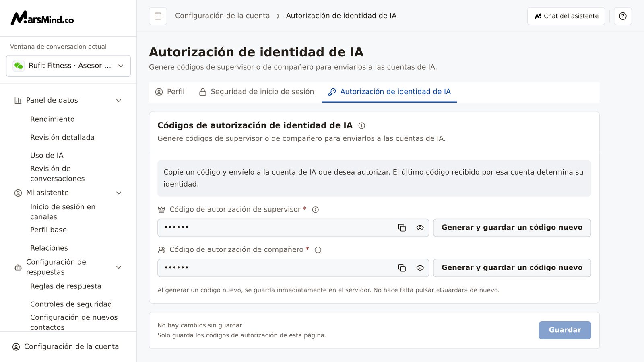The height and width of the screenshot is (362, 644).
Task: Click the Guardar button
Action: click(565, 330)
